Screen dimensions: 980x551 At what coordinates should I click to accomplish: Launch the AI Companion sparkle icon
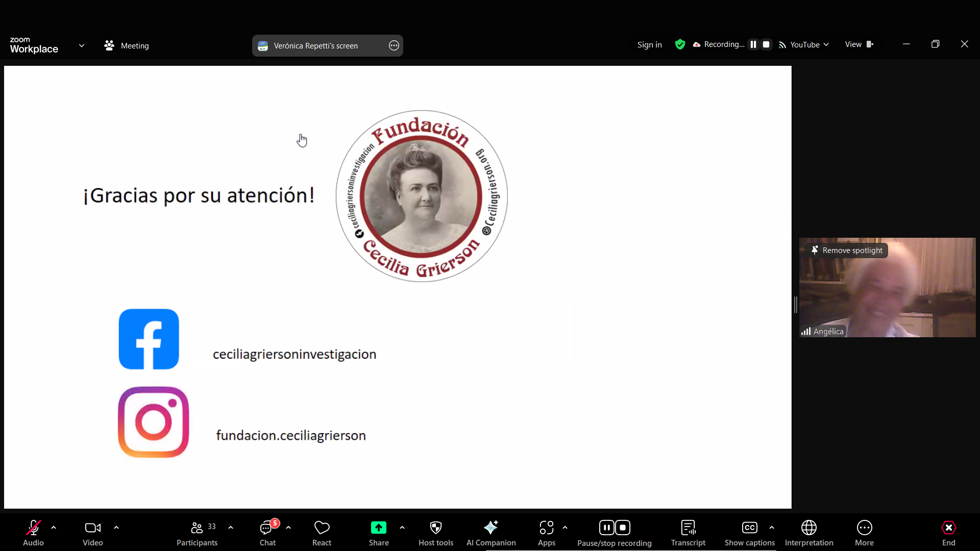coord(491,532)
